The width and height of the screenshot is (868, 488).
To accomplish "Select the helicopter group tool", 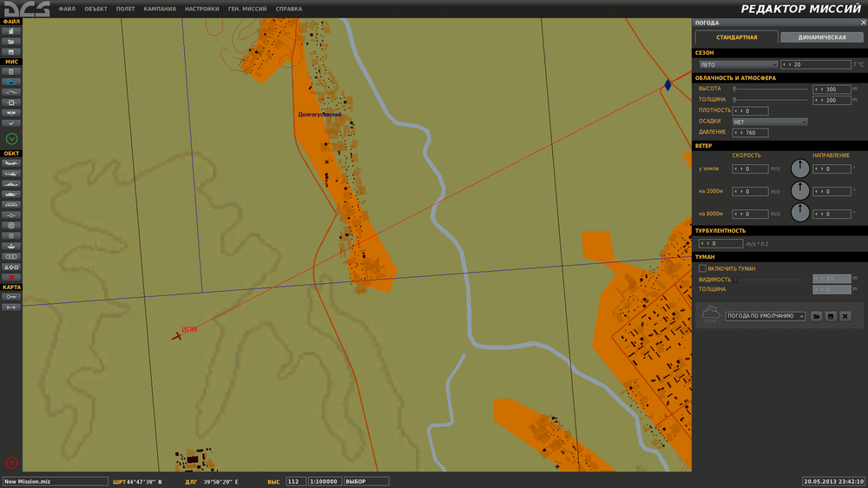I will coord(11,174).
